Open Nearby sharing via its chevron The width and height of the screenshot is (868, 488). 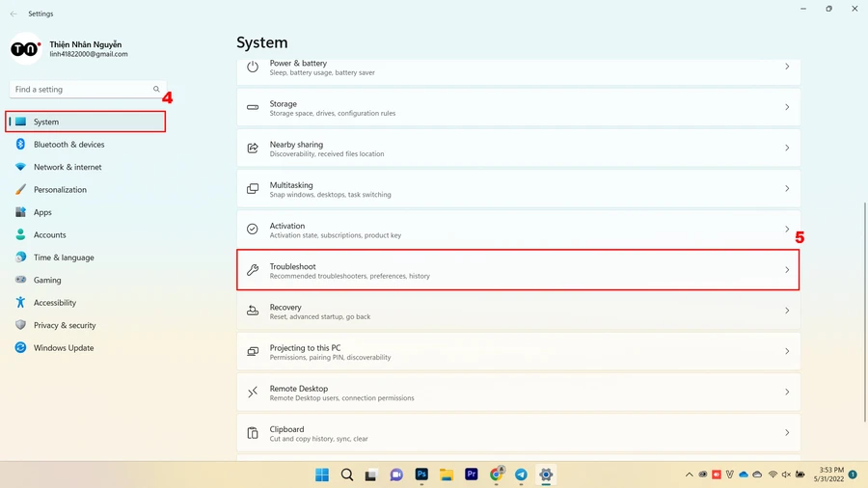[x=787, y=148]
